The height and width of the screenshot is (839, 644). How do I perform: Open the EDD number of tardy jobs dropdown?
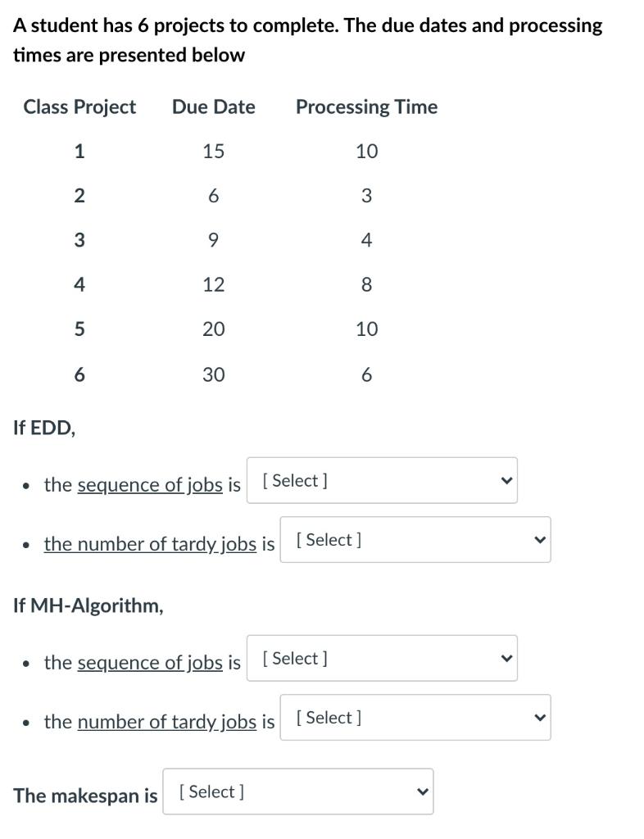414,539
